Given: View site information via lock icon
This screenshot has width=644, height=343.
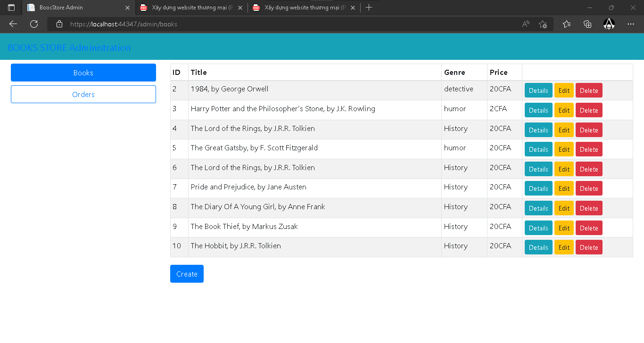Looking at the screenshot, I should pyautogui.click(x=59, y=24).
